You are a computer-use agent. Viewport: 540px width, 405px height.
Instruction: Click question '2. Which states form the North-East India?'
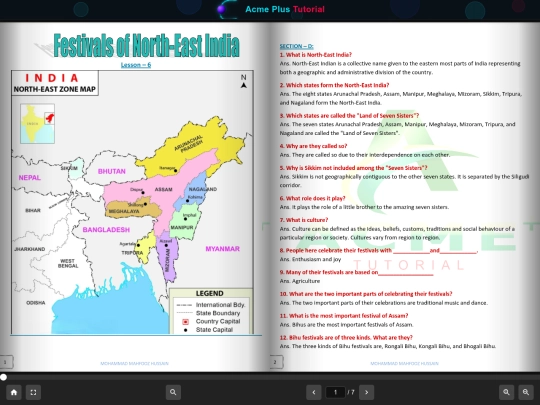pyautogui.click(x=334, y=85)
